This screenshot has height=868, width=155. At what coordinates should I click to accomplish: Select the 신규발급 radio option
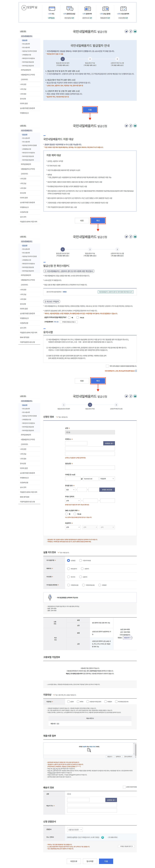point(68,560)
